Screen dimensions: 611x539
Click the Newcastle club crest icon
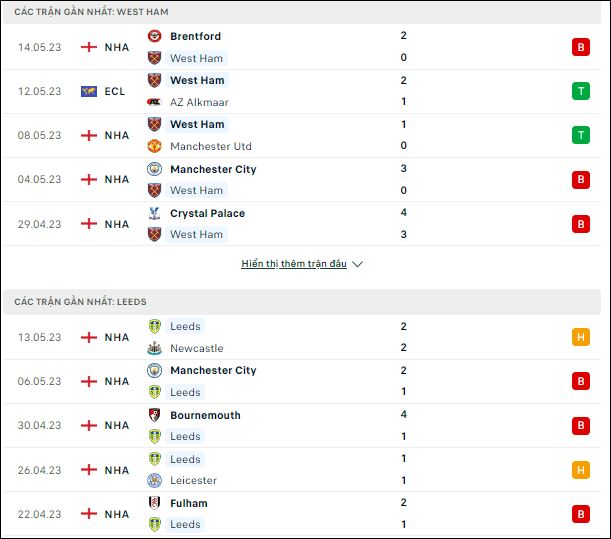(154, 348)
